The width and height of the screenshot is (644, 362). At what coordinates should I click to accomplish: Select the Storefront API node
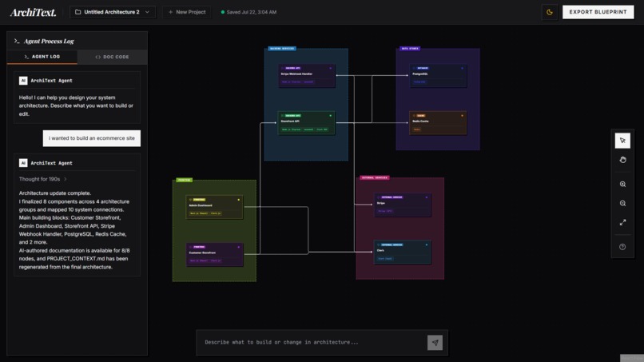coord(306,123)
